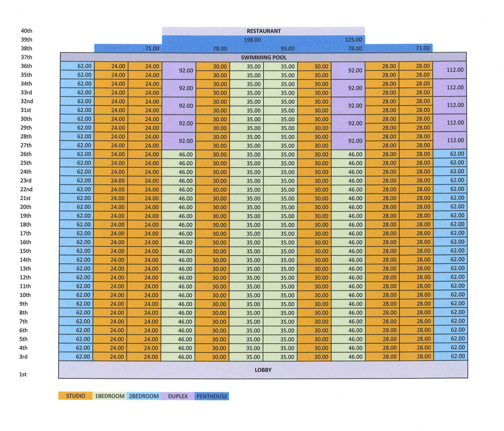Select the 112.00 duplex spanning 30th-29th floors
Image resolution: width=504 pixels, height=431 pixels.
pos(450,123)
